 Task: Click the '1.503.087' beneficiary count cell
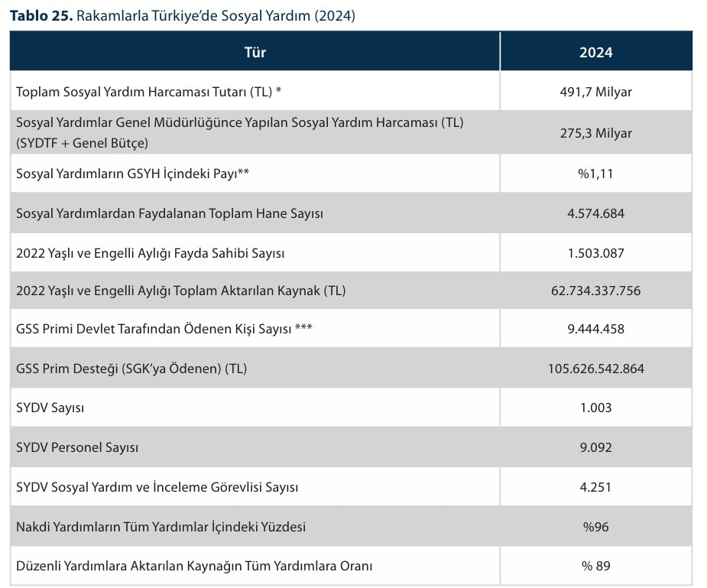tap(595, 253)
